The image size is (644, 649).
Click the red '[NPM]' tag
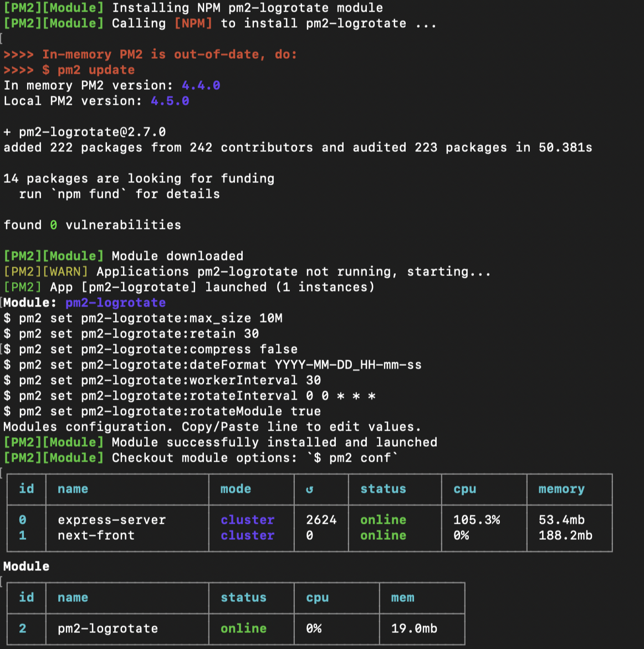[193, 24]
